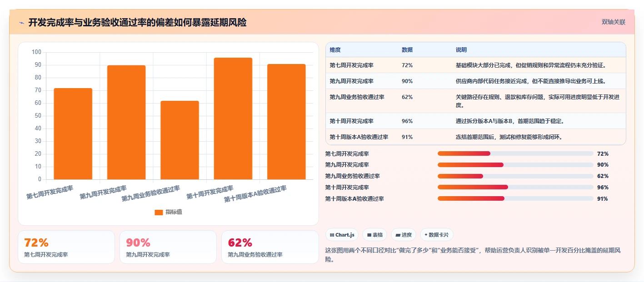The width and height of the screenshot is (644, 282).
Task: Click the 维度 column header
Action: tap(335, 50)
